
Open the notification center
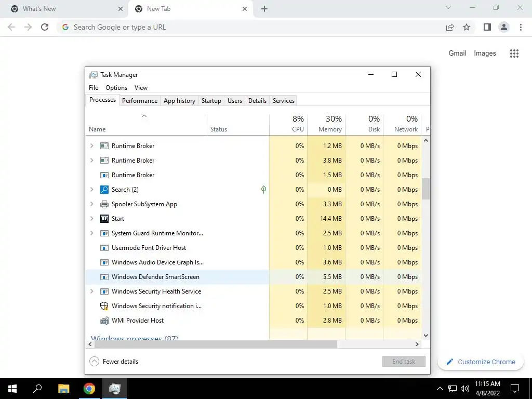(515, 389)
